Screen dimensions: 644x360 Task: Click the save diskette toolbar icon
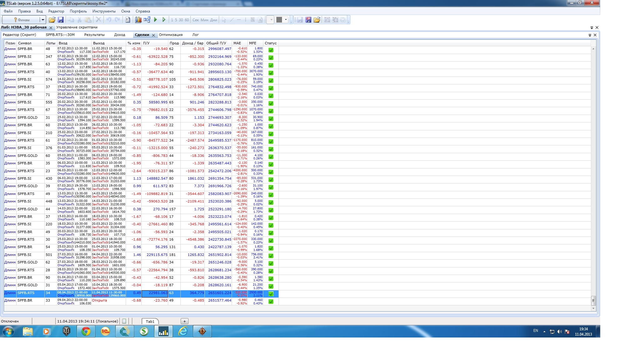point(61,20)
